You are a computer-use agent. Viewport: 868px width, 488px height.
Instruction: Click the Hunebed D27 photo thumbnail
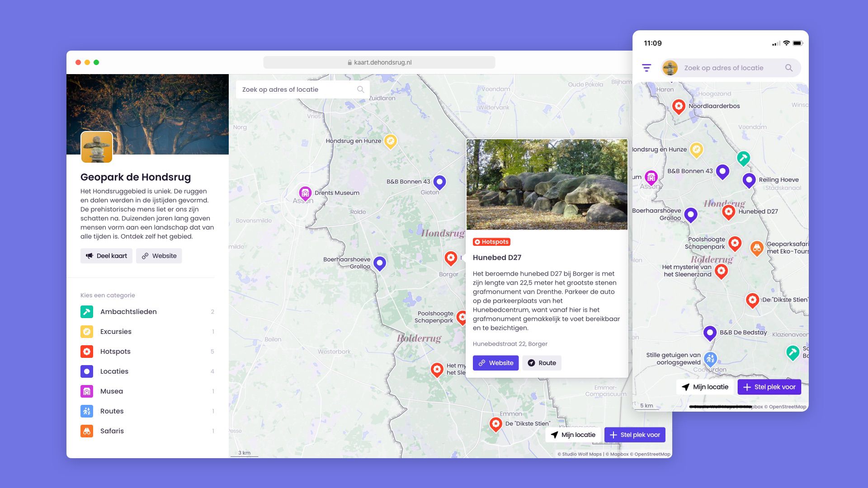547,184
